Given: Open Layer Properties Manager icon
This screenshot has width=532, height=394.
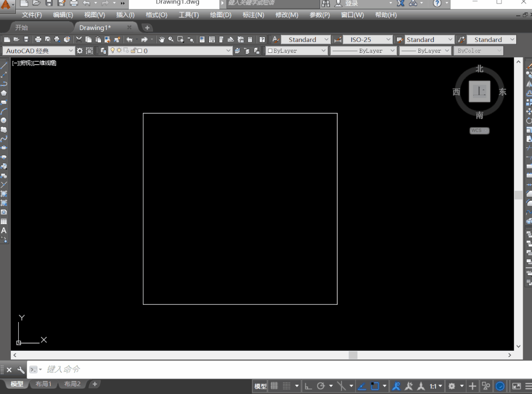Looking at the screenshot, I should point(103,51).
